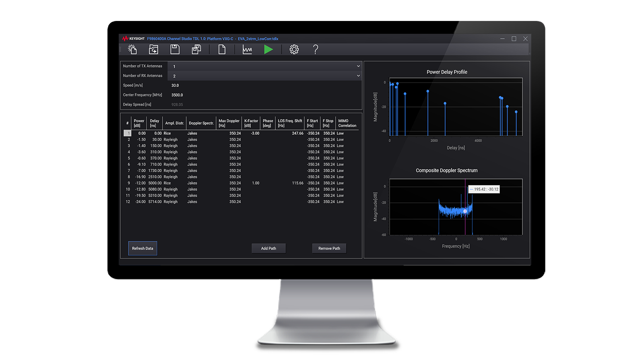Image resolution: width=644 pixels, height=362 pixels.
Task: Click the blank document toolbar icon
Action: pyautogui.click(x=222, y=49)
